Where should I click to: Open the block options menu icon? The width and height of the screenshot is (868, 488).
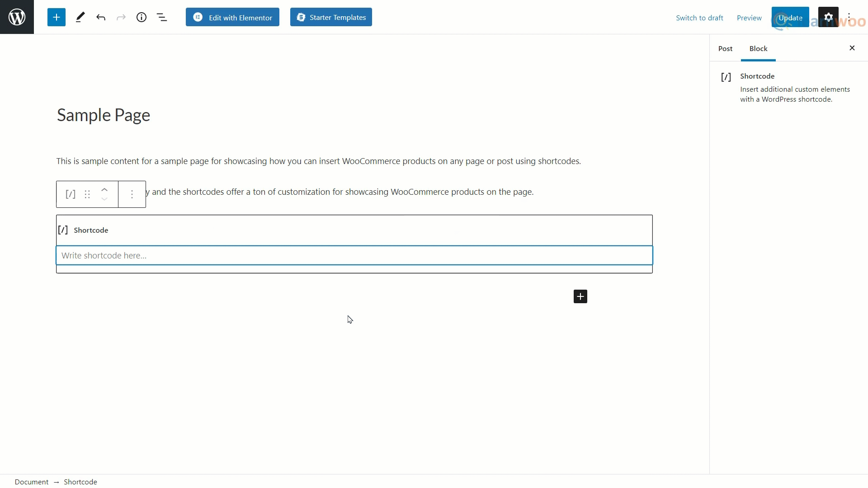point(132,194)
